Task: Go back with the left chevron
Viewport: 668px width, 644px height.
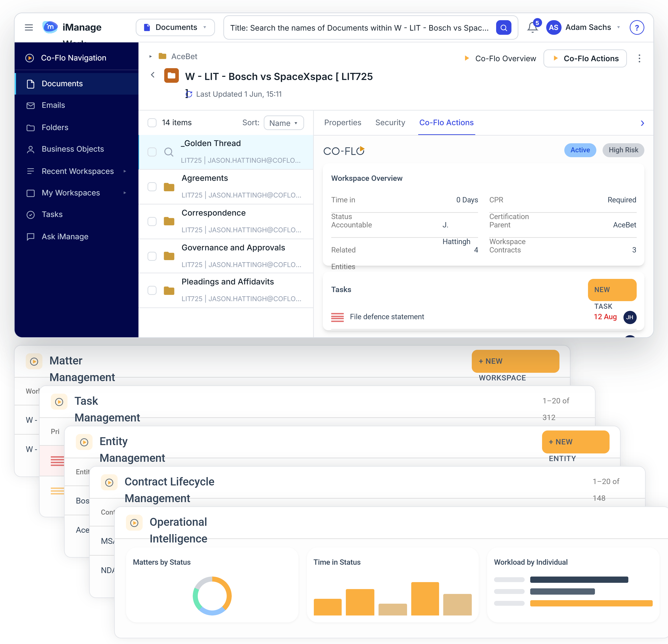Action: point(153,75)
